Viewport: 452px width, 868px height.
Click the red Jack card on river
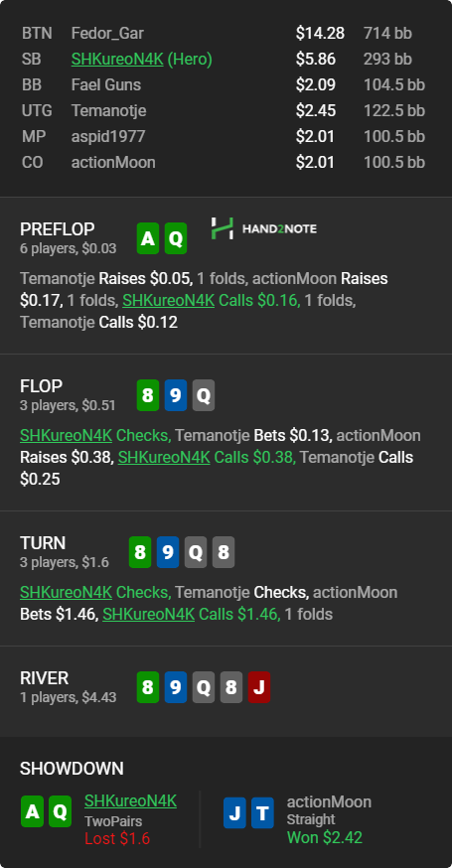point(258,687)
